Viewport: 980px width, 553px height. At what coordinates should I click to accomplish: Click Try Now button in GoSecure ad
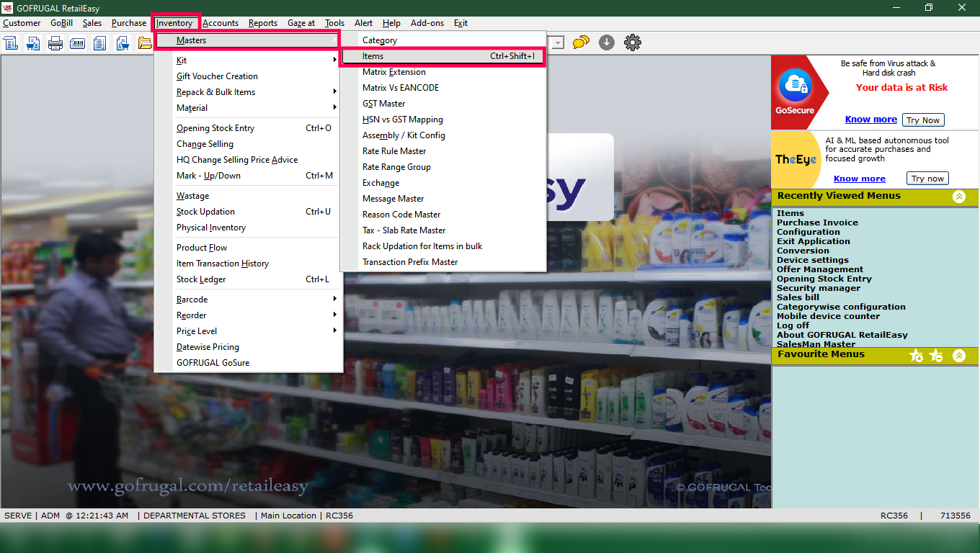coord(923,120)
